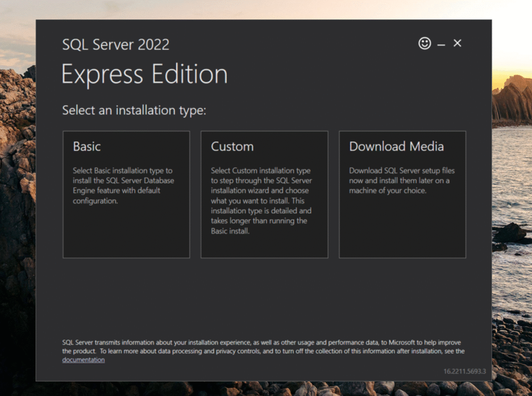Click the Basic heading label

[86, 147]
